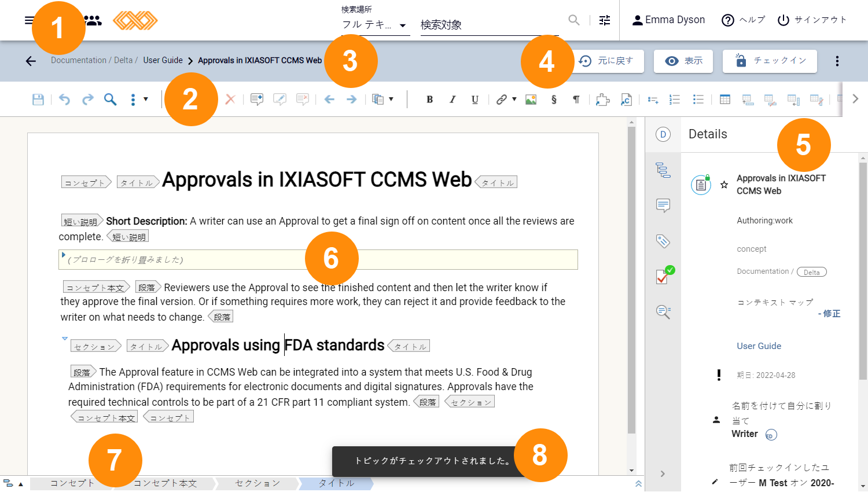
Task: Open the editor toolbar more-options dropdown
Action: coord(138,100)
